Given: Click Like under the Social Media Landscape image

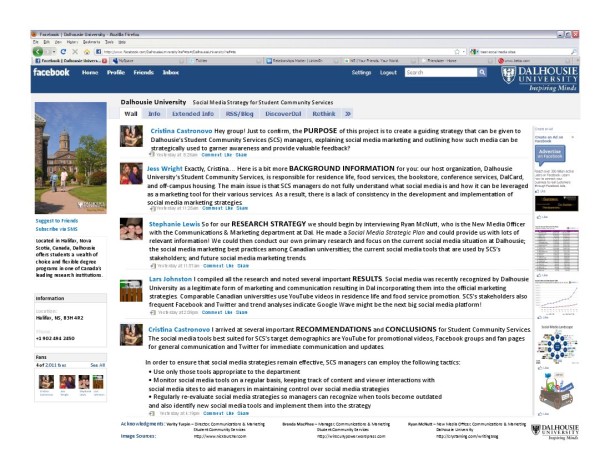Looking at the screenshot, I should 543,368.
